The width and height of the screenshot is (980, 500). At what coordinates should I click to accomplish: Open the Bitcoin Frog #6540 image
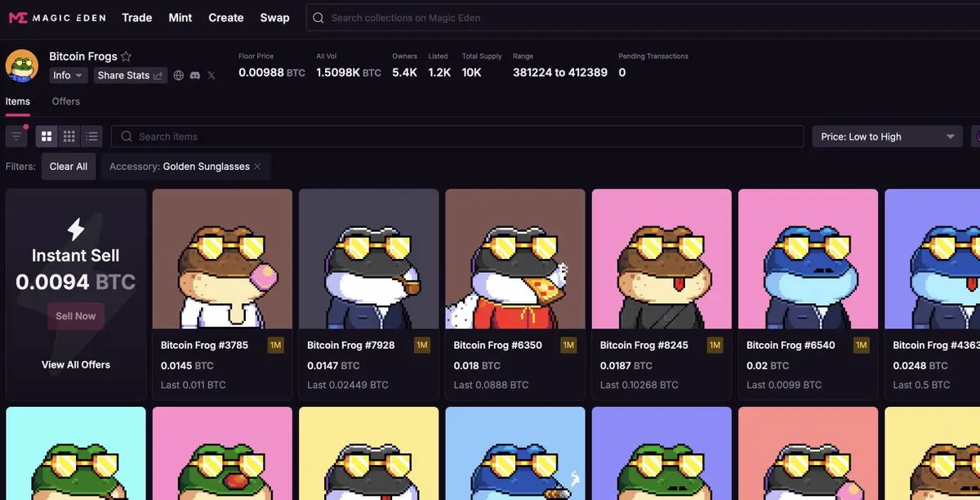[808, 259]
